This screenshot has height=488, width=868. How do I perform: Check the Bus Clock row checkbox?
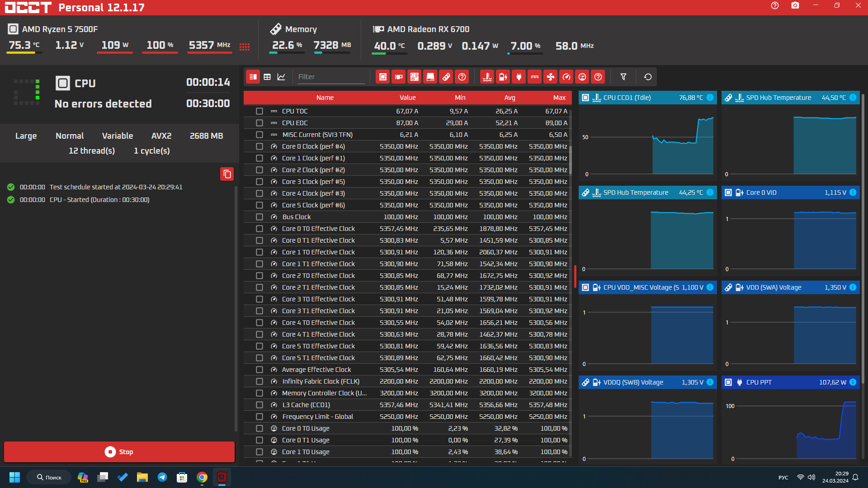[x=259, y=217]
